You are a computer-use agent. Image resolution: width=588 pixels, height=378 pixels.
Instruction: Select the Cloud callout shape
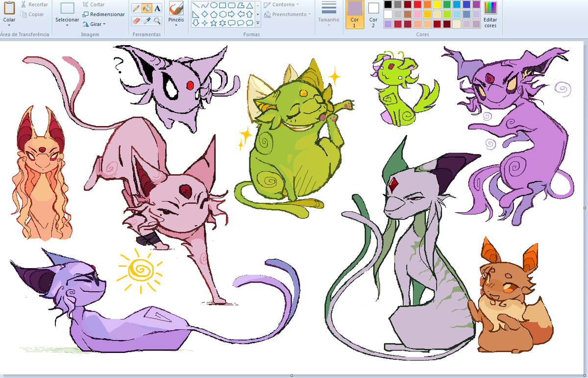click(x=249, y=23)
